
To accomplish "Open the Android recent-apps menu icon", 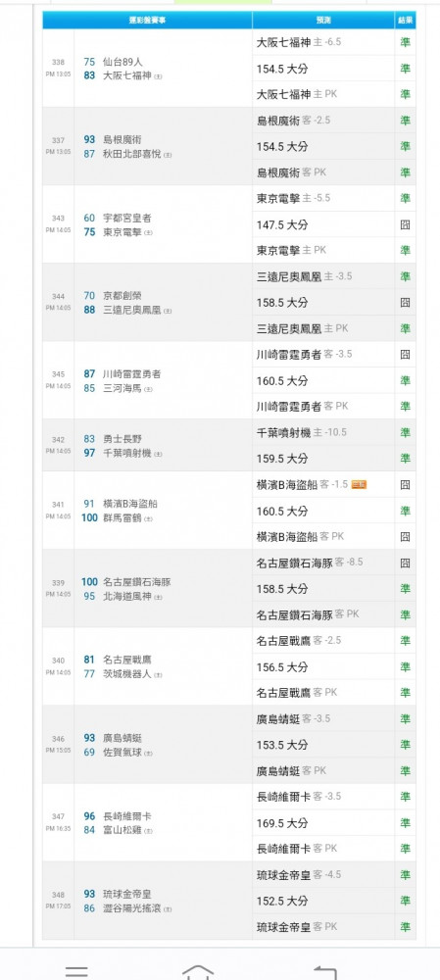I will [x=76, y=972].
